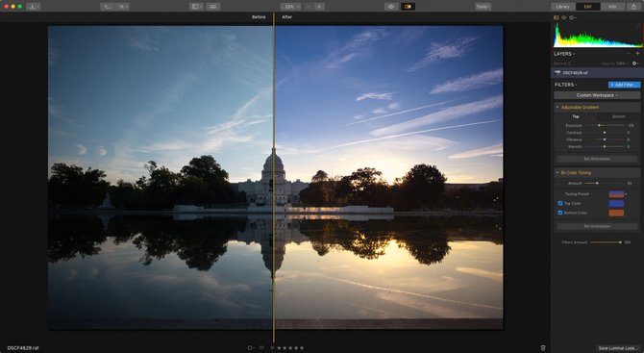Switch to the Library tab
Image resolution: width=644 pixels, height=353 pixels.
562,7
